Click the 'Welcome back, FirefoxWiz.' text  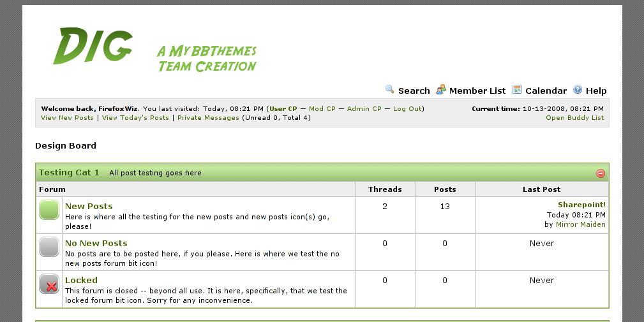click(x=91, y=108)
